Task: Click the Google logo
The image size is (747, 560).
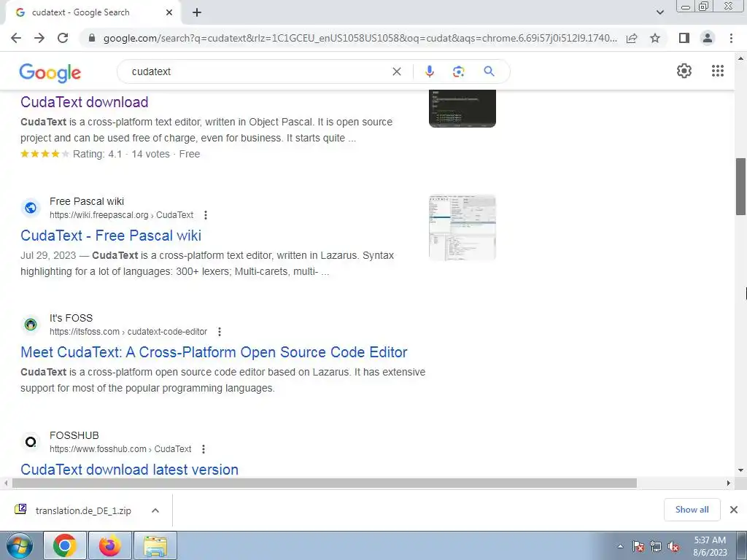Action: click(50, 72)
